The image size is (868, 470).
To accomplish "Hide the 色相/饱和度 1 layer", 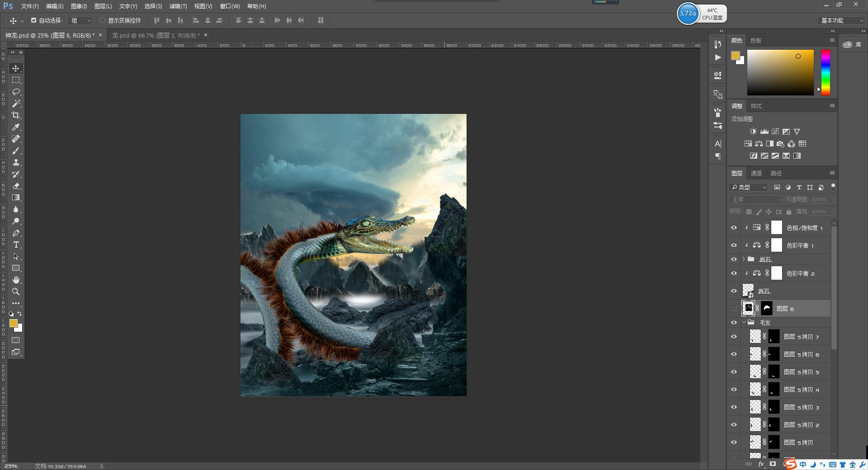I will pyautogui.click(x=734, y=228).
